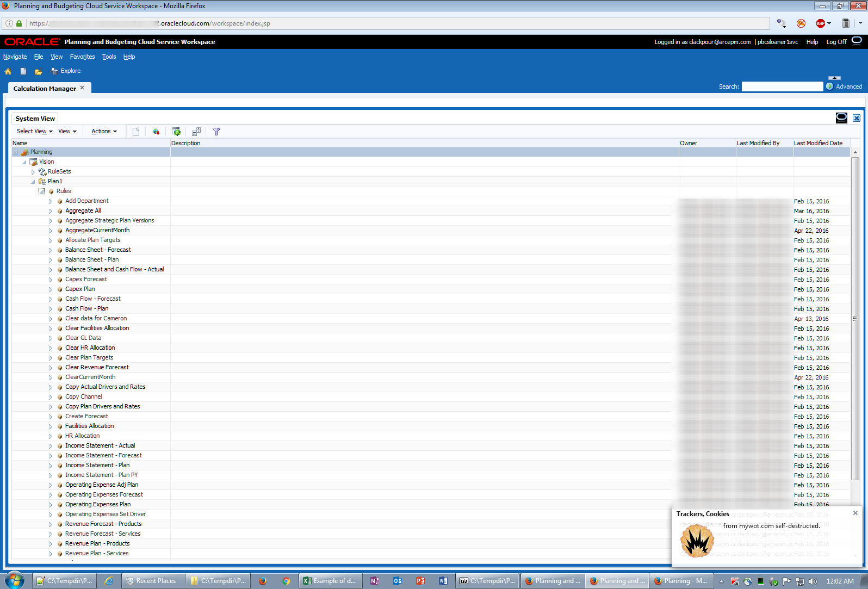Click the site identity lock icon

19,23
